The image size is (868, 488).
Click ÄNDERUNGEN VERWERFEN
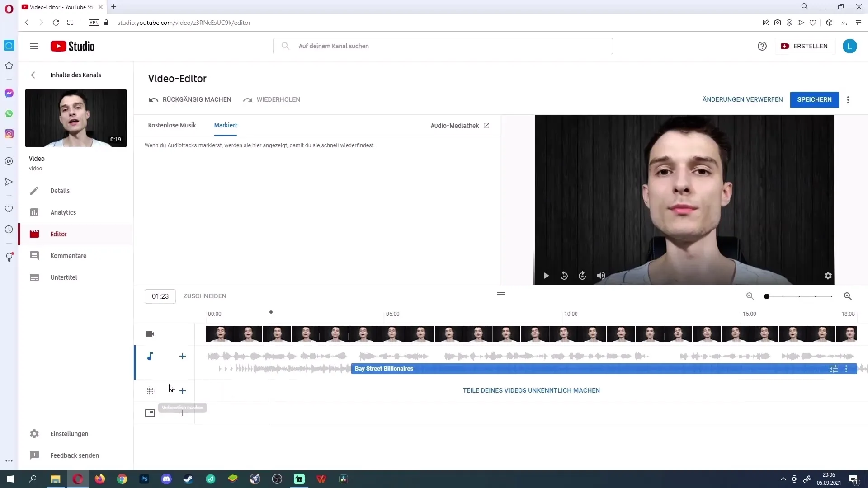click(742, 99)
